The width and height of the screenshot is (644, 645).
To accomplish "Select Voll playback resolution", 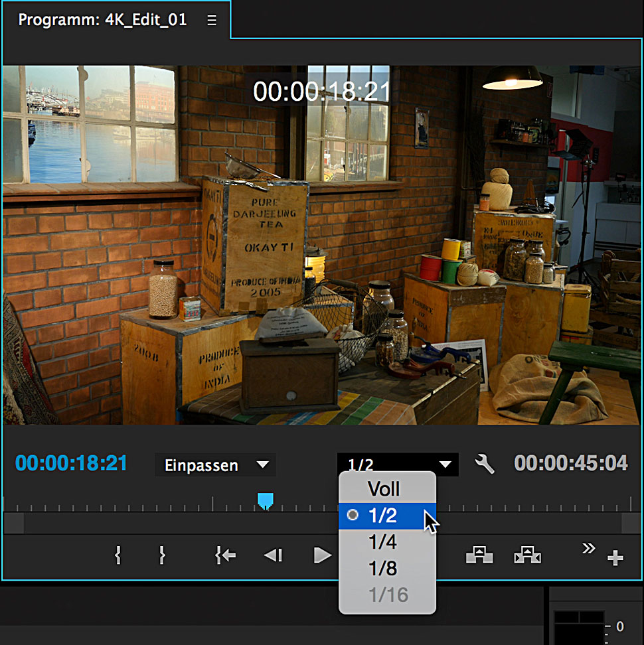I will pos(384,489).
